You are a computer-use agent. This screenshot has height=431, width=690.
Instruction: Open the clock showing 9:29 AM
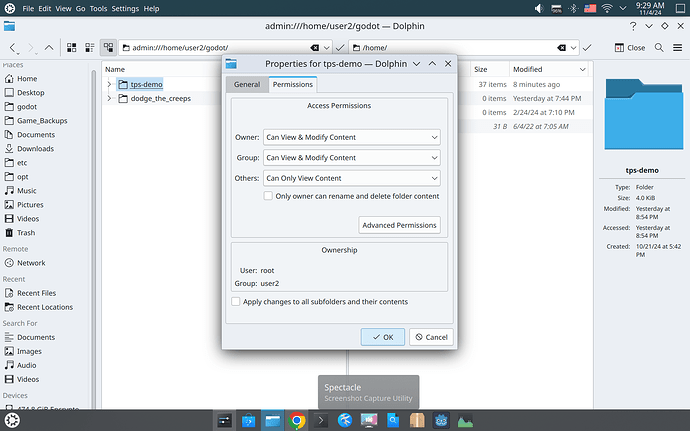click(x=650, y=8)
